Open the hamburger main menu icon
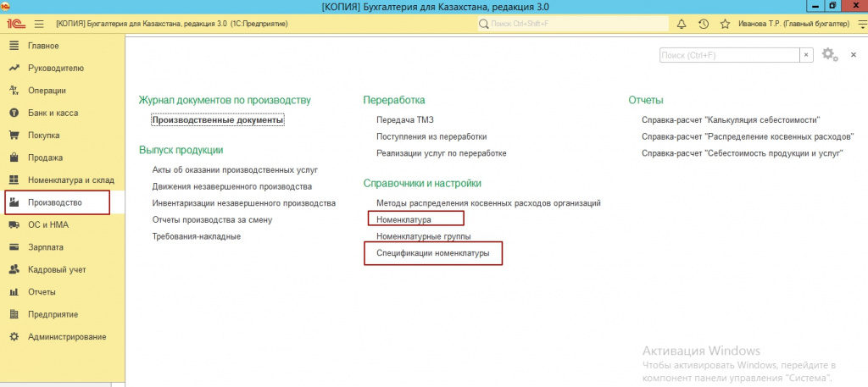The width and height of the screenshot is (868, 387). (x=39, y=25)
